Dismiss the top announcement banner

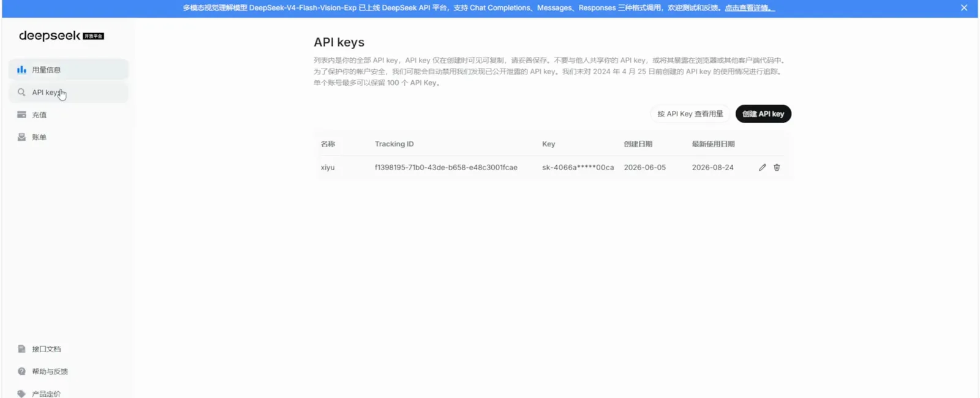(964, 8)
